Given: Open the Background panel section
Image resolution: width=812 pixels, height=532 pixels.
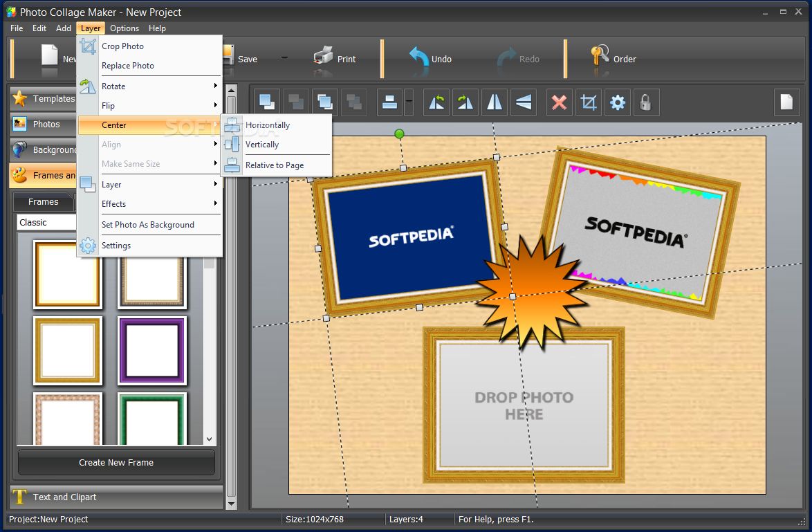Looking at the screenshot, I should coord(43,149).
